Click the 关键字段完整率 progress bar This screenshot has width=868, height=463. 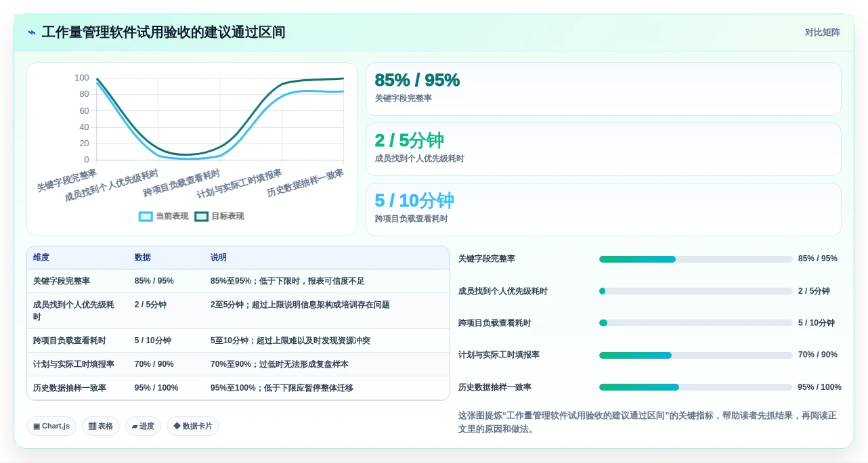[695, 259]
